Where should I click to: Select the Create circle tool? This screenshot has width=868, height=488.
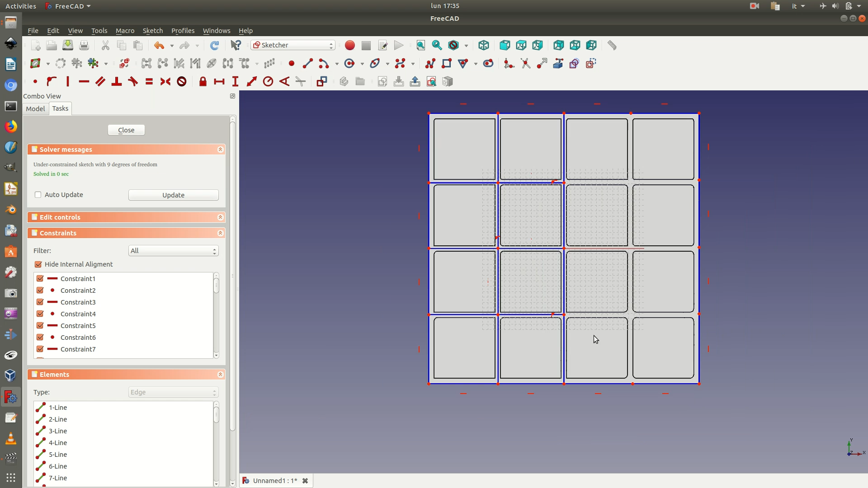(349, 64)
